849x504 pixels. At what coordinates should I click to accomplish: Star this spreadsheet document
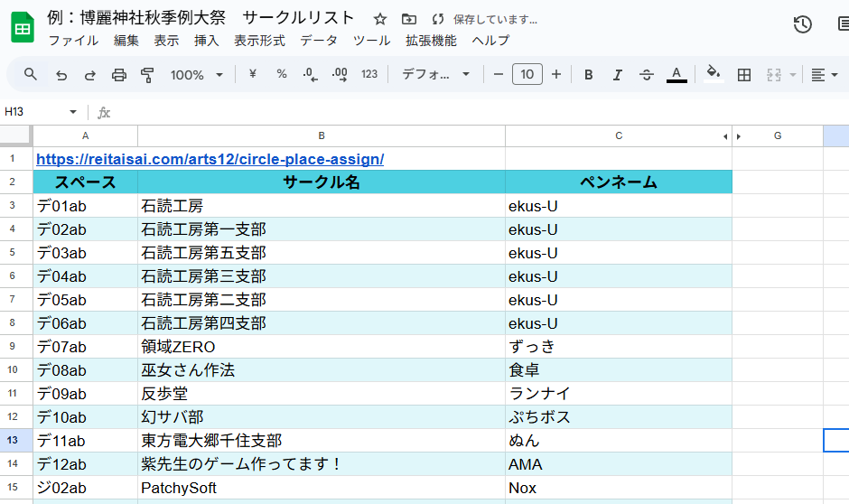[x=380, y=19]
